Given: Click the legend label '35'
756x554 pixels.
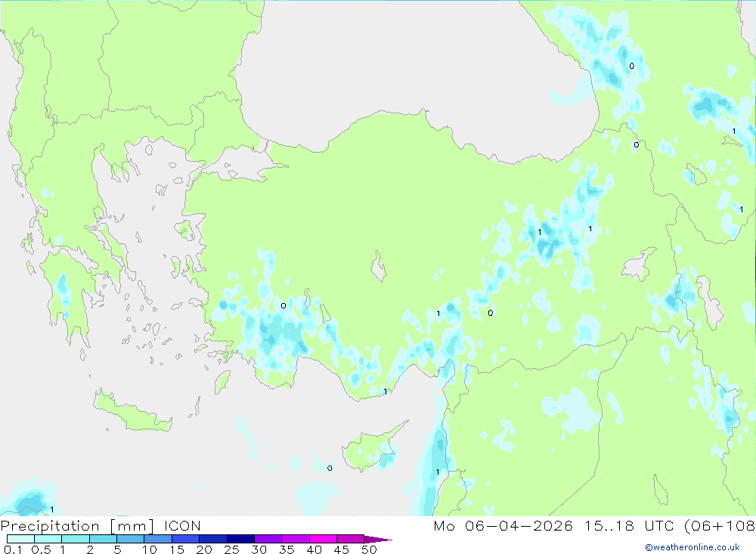Looking at the screenshot, I should tap(287, 549).
